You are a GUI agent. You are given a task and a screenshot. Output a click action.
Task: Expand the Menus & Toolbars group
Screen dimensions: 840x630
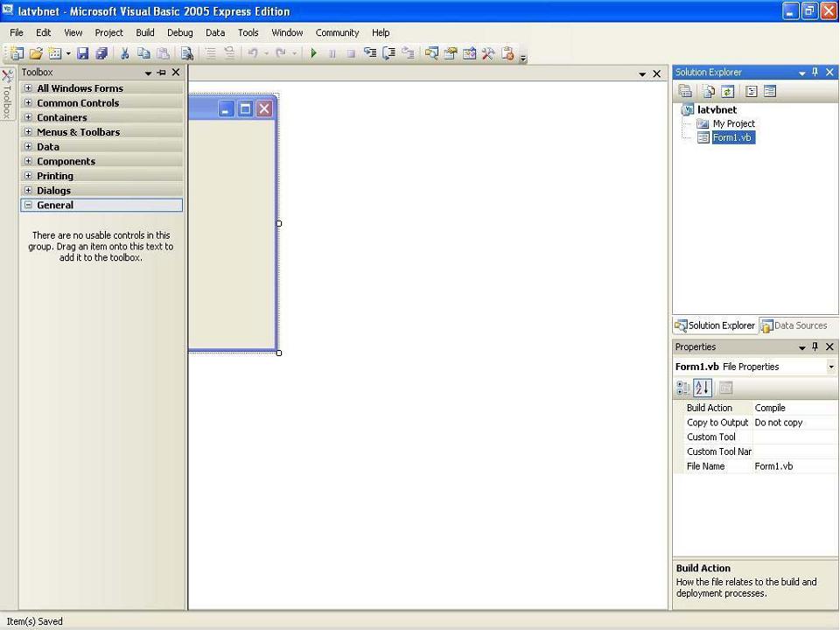[x=28, y=131]
